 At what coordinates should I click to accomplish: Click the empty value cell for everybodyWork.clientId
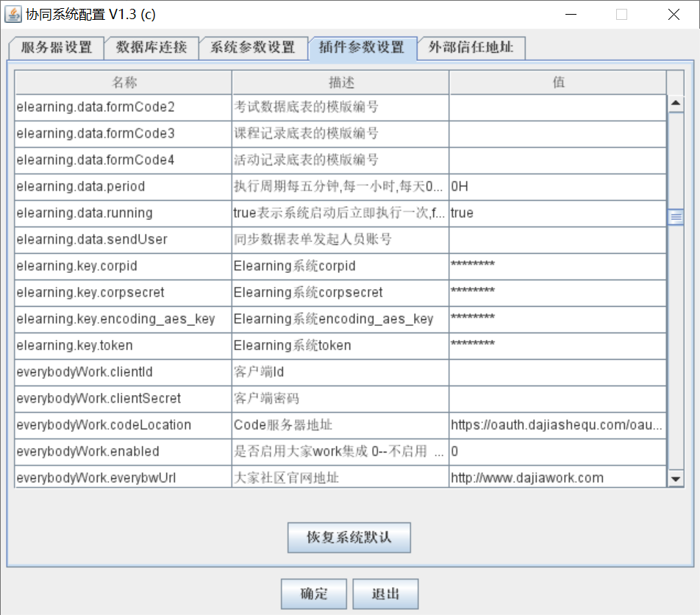pos(557,372)
